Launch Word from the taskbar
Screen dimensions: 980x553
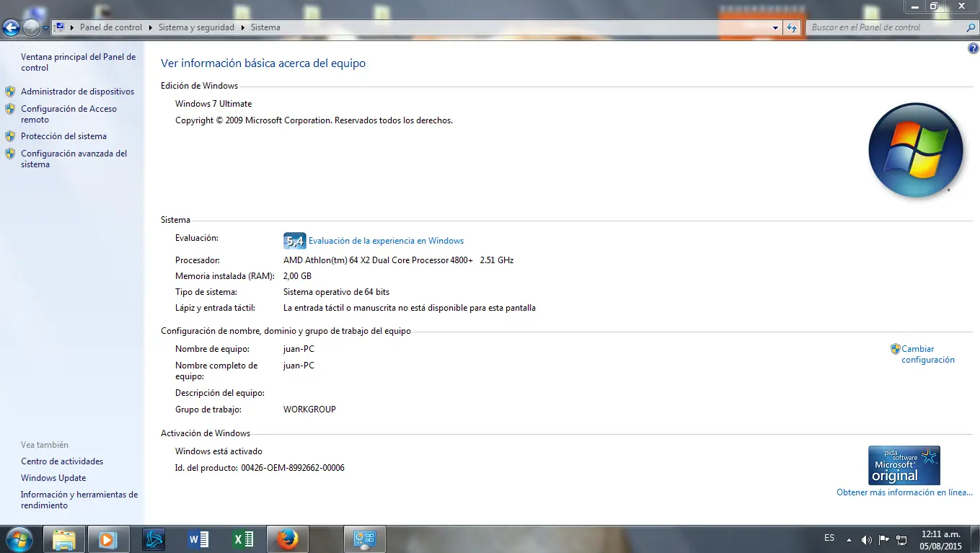click(x=198, y=539)
